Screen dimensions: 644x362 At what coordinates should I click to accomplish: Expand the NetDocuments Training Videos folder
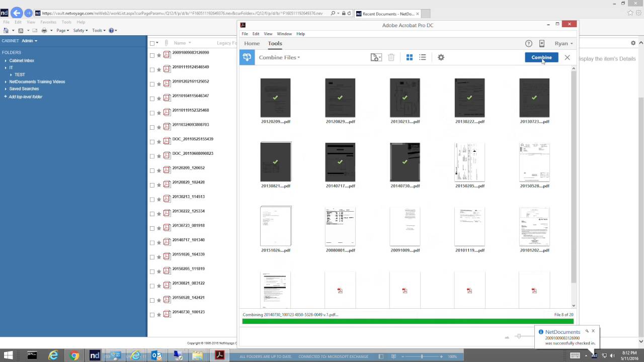(x=6, y=82)
